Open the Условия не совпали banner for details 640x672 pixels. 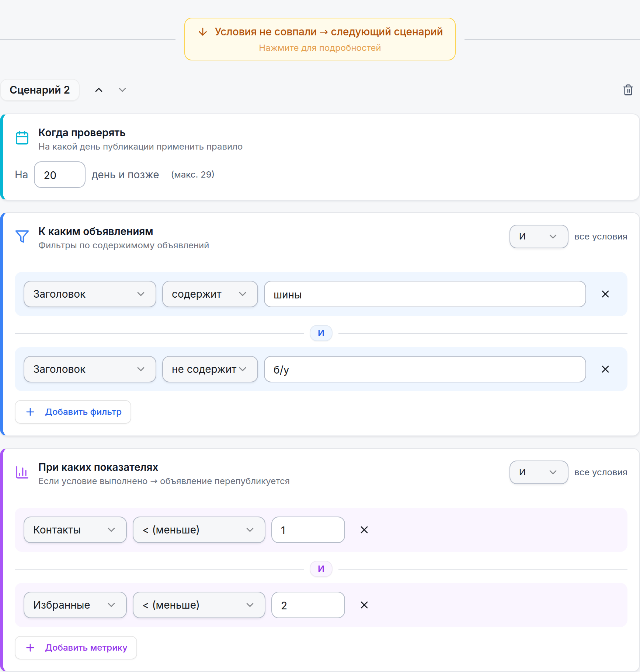click(320, 39)
